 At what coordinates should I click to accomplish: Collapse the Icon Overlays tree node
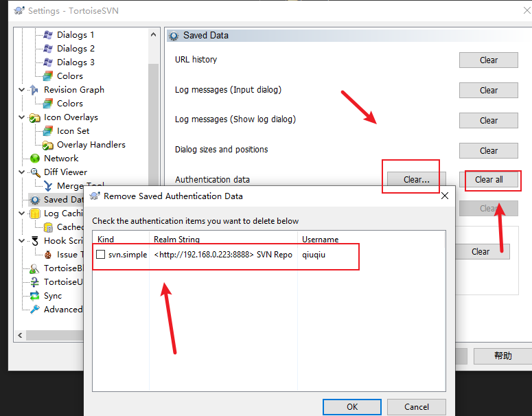22,117
